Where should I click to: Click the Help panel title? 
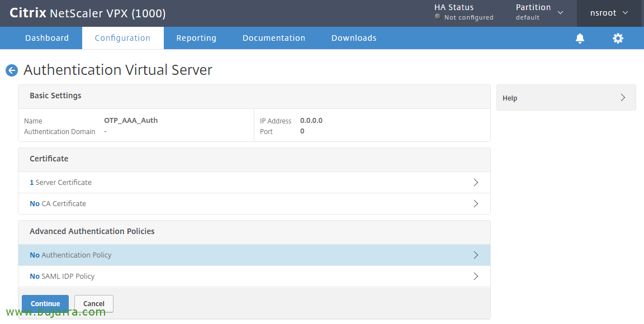coord(510,98)
